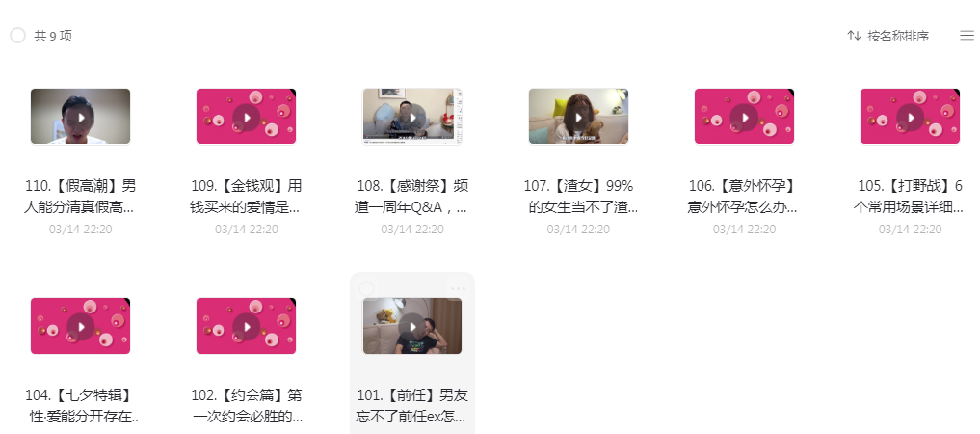The height and width of the screenshot is (434, 980).
Task: Play video 102 【约会篇】
Action: pyautogui.click(x=247, y=326)
